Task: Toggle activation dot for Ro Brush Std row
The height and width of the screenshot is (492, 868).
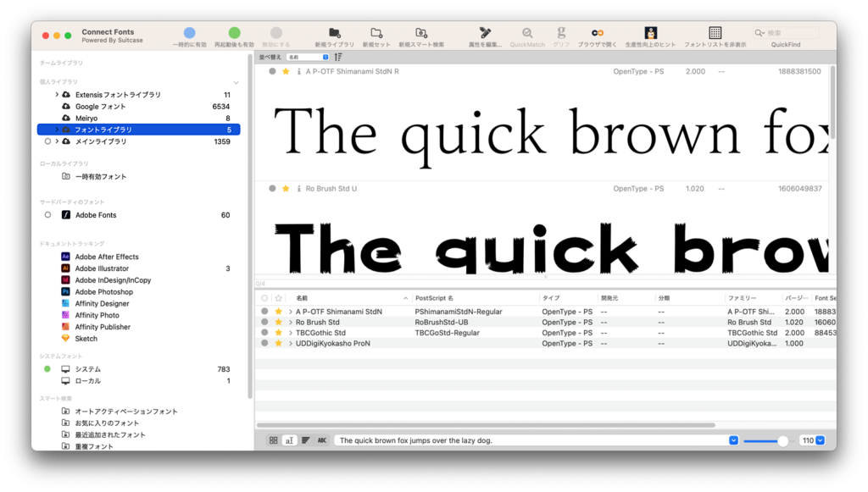Action: (x=264, y=323)
